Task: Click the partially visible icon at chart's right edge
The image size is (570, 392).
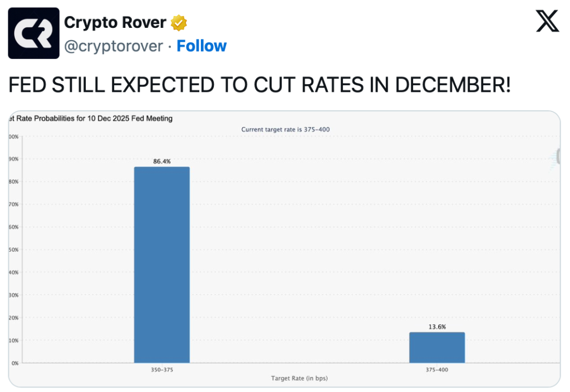Action: [557, 157]
